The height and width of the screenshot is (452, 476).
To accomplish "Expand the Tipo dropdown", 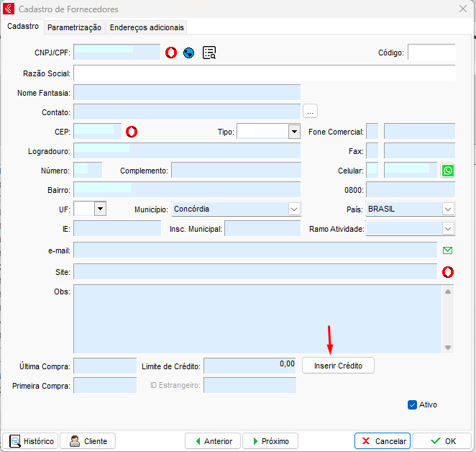I will [x=293, y=132].
